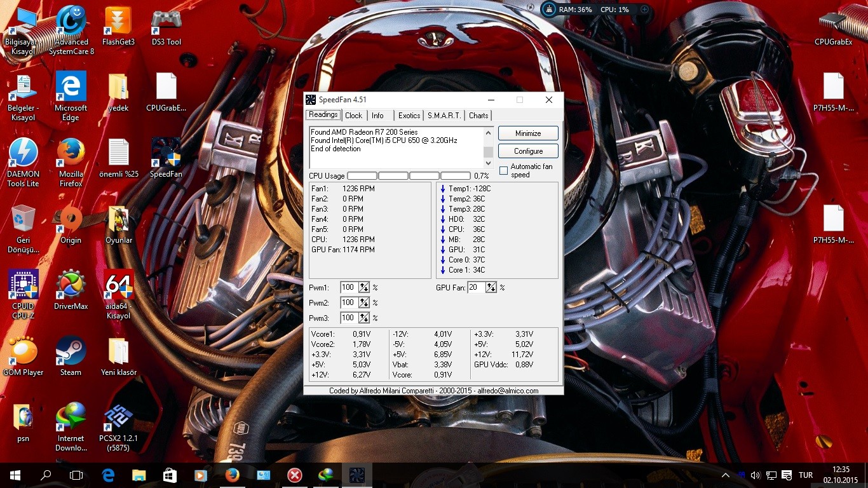Select the GOM Player desktop icon
868x488 pixels.
[24, 357]
